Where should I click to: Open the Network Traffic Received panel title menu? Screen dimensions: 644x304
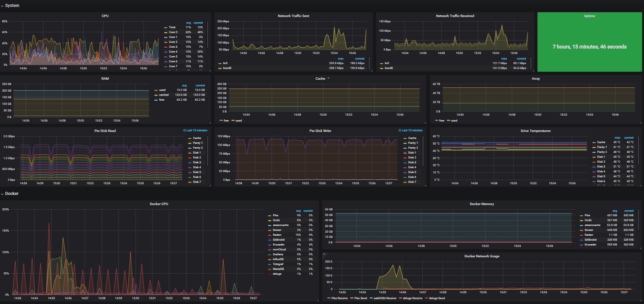[x=455, y=16]
